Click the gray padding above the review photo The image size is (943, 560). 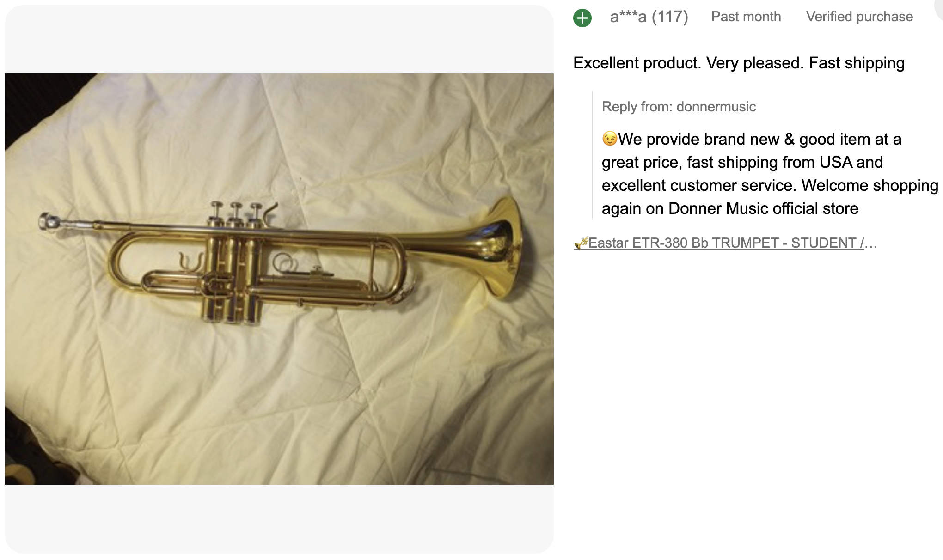coord(279,39)
